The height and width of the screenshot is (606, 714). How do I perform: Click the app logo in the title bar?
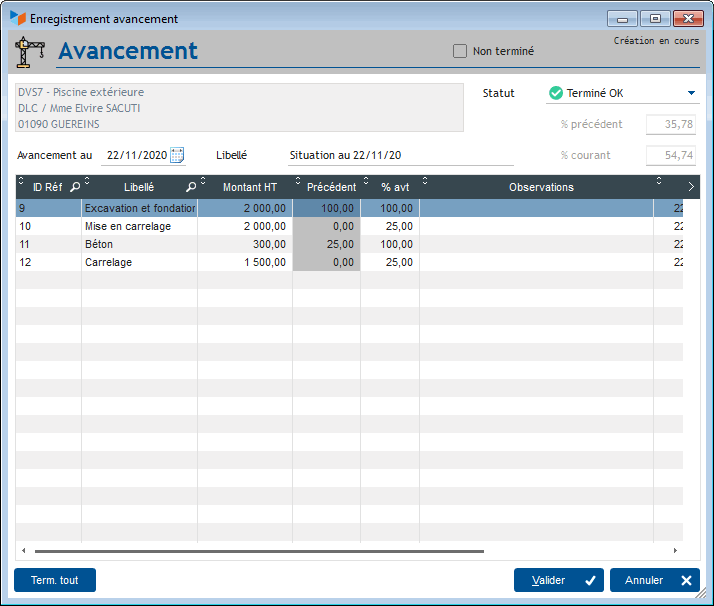[18, 18]
